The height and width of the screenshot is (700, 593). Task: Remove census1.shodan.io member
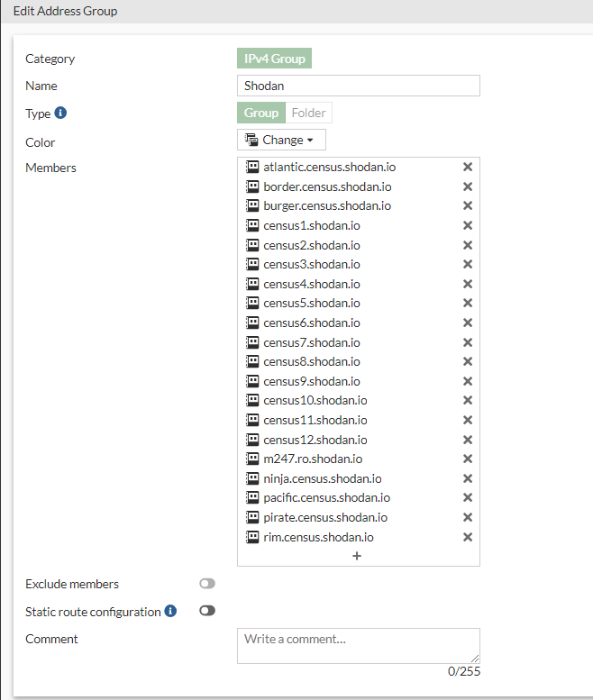[x=468, y=225]
